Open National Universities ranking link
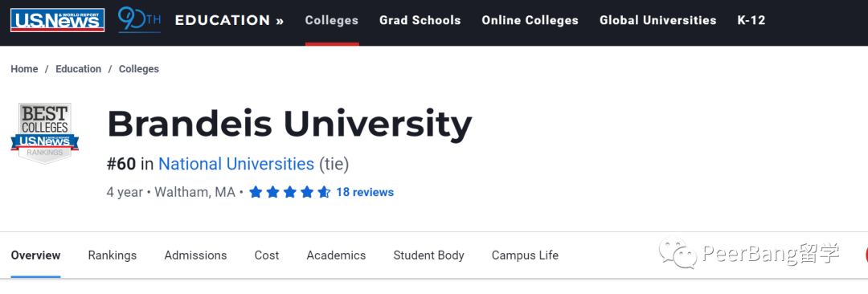Screen dimensions: 868x294 click(x=236, y=164)
